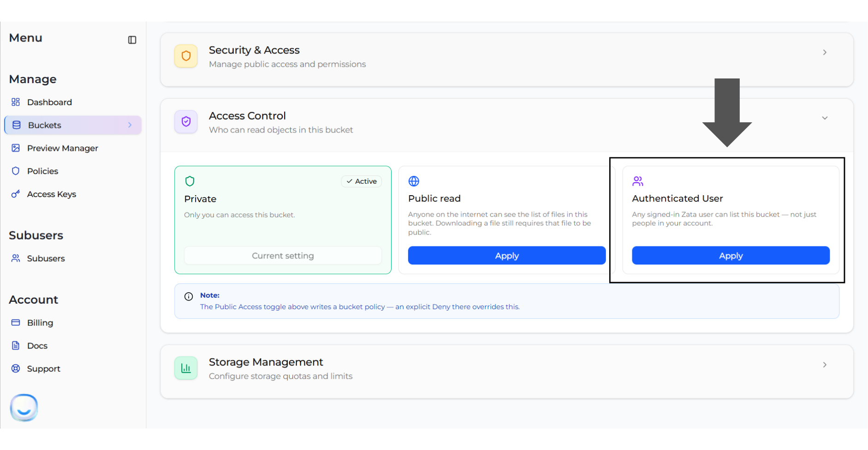Click the Current setting button
Screen dimensions: 868x450
283,256
